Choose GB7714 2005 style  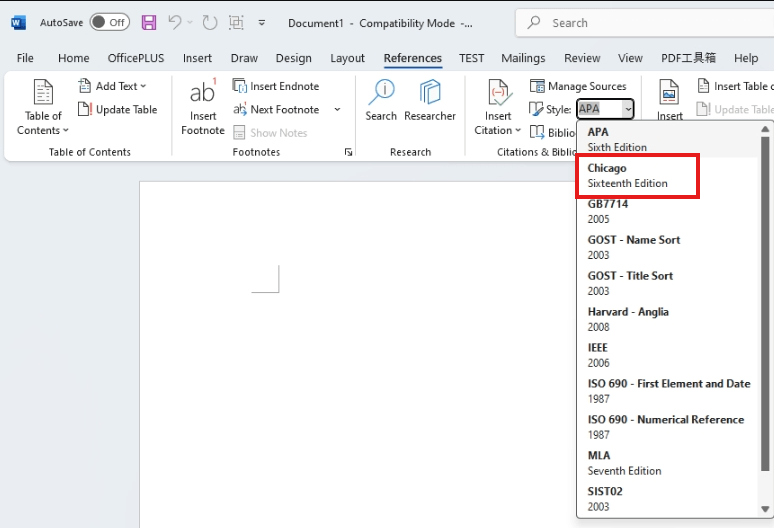[x=667, y=211]
